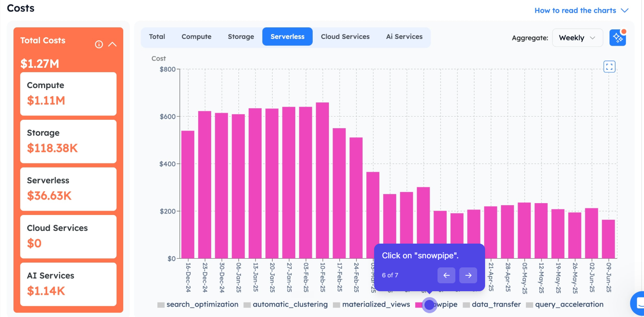This screenshot has height=317, width=644.
Task: Switch to the Storage tab
Action: pyautogui.click(x=241, y=37)
